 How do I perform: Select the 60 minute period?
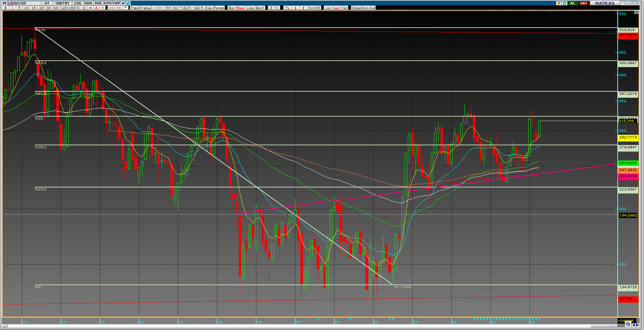click(x=56, y=8)
